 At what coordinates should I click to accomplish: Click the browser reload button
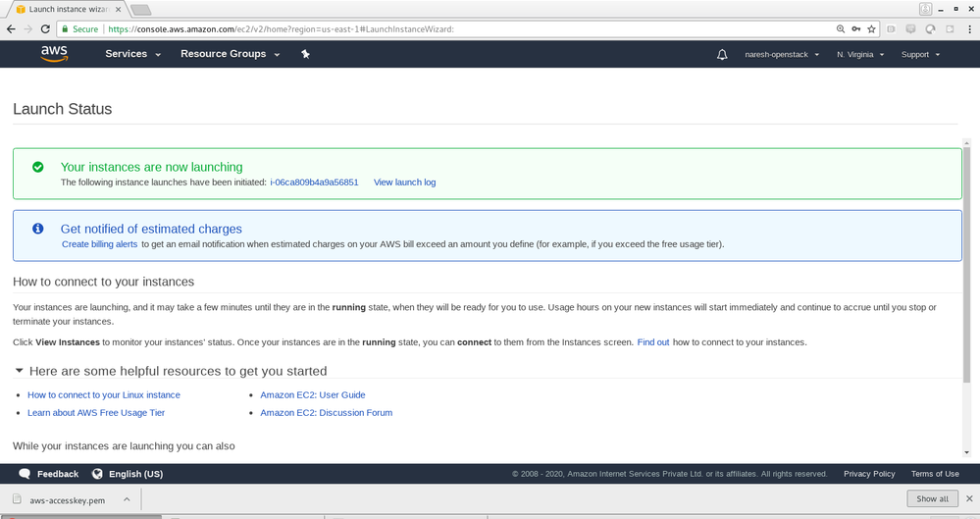[x=46, y=29]
